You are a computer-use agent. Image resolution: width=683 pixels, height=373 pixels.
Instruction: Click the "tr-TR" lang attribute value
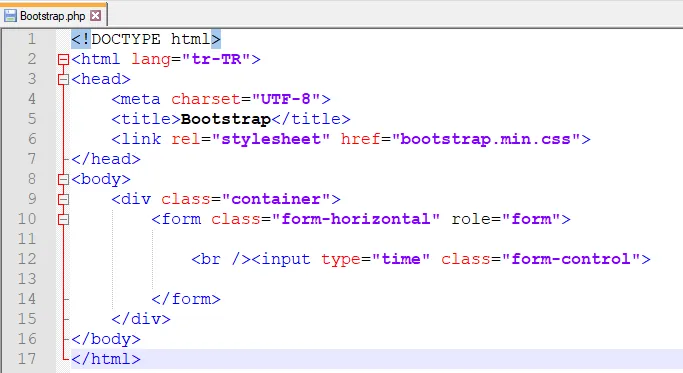pos(216,59)
